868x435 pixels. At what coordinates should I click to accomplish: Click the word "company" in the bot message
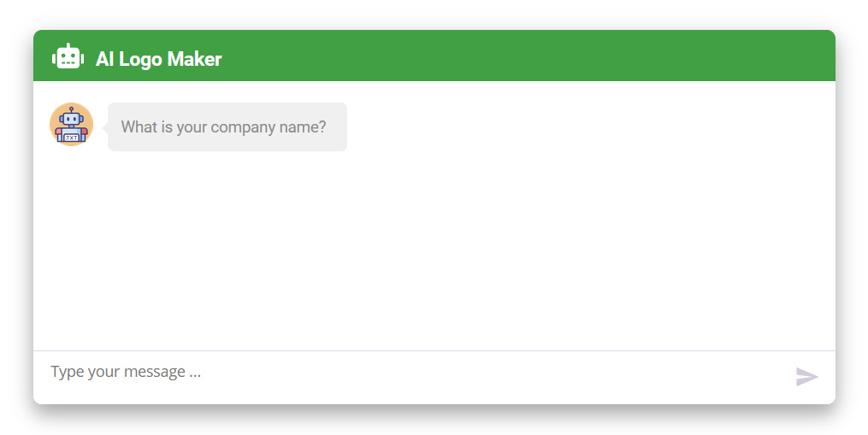pos(243,127)
